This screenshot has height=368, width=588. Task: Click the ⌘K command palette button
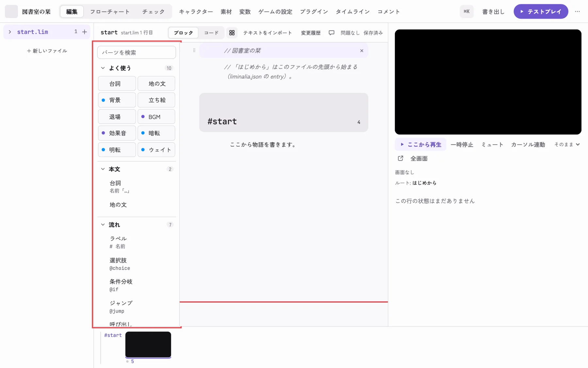click(x=466, y=11)
